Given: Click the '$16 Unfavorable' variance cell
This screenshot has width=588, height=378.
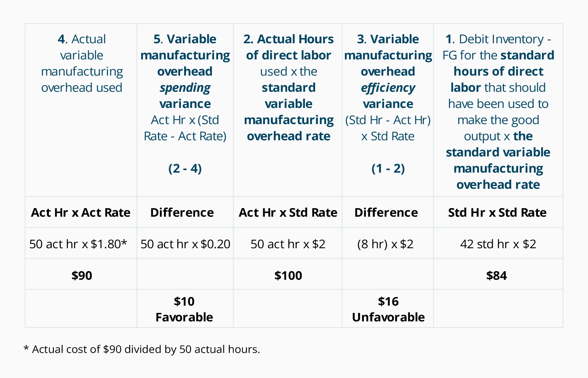Looking at the screenshot, I should tap(388, 309).
